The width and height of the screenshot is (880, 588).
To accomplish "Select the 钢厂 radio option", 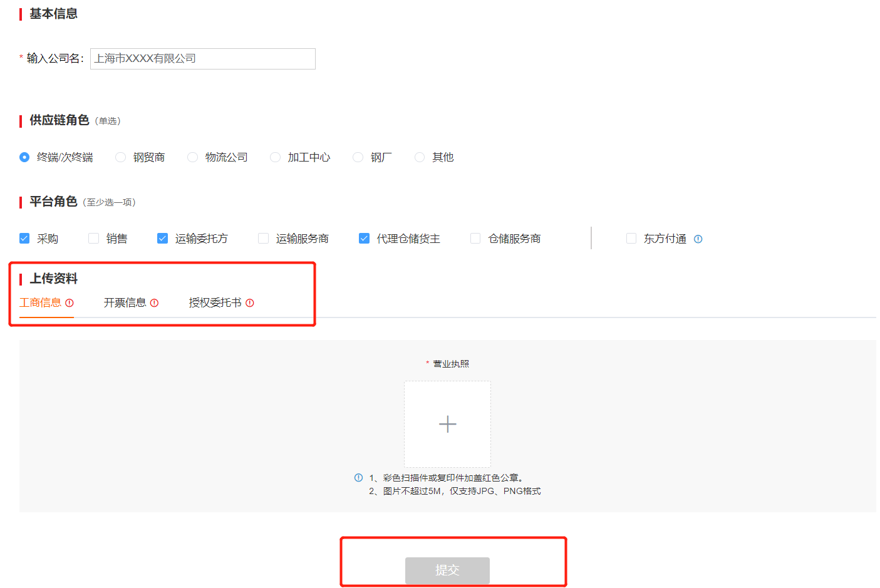I will [358, 157].
